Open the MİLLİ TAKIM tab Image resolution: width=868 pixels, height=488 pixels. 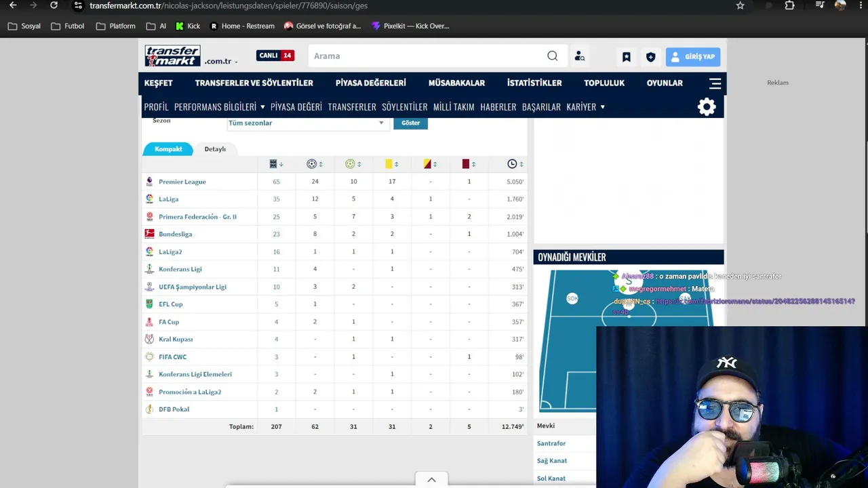(454, 107)
